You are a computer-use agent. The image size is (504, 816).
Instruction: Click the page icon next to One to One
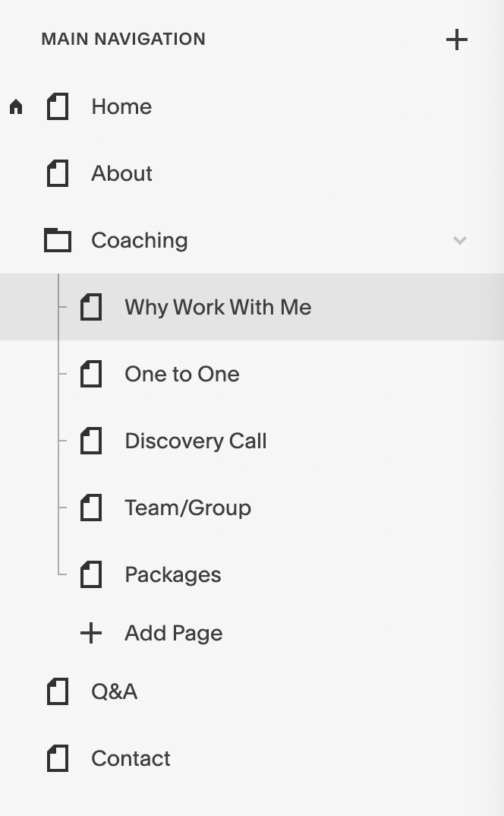pyautogui.click(x=91, y=374)
